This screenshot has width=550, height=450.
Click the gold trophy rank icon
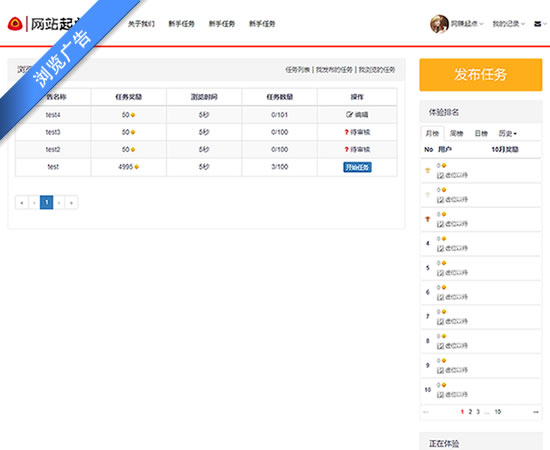click(428, 170)
